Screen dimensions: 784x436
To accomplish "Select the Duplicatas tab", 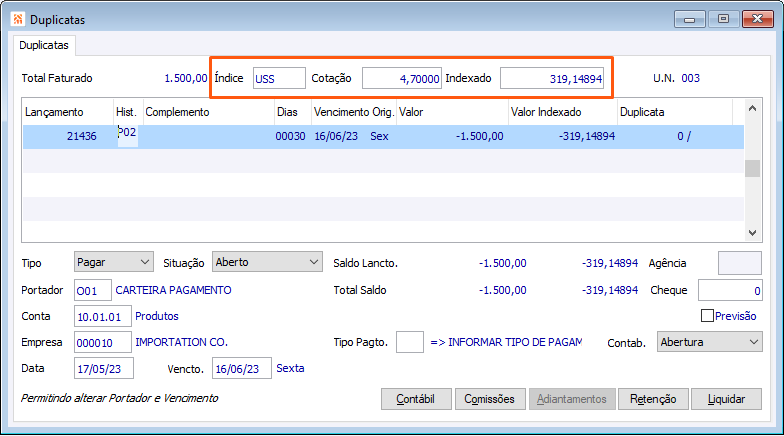I will 44,45.
